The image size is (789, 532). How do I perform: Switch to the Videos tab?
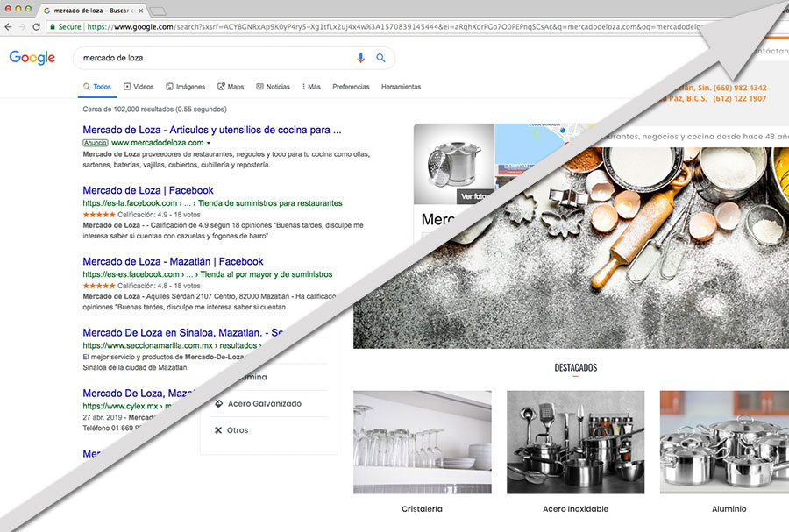pyautogui.click(x=139, y=87)
